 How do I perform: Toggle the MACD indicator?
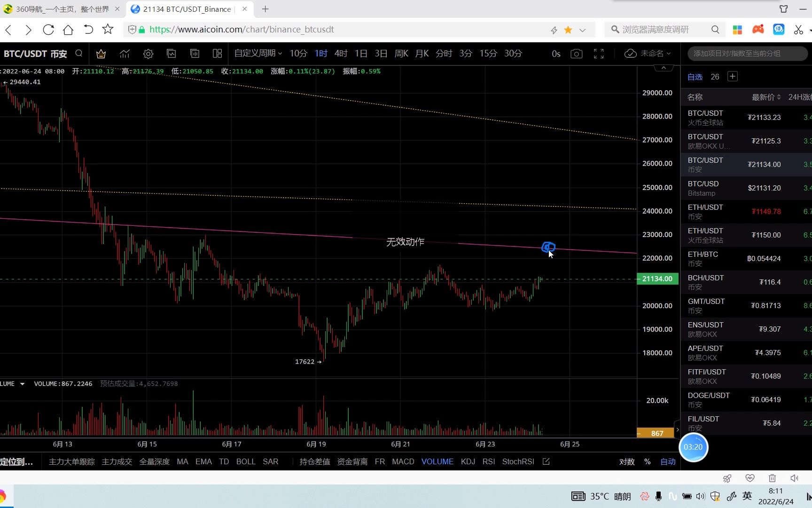[x=403, y=461]
